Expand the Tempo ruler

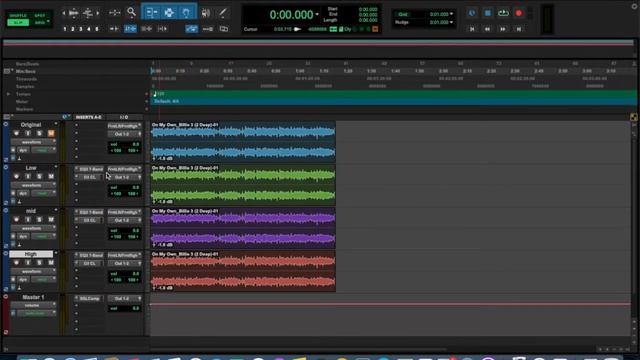(8, 94)
